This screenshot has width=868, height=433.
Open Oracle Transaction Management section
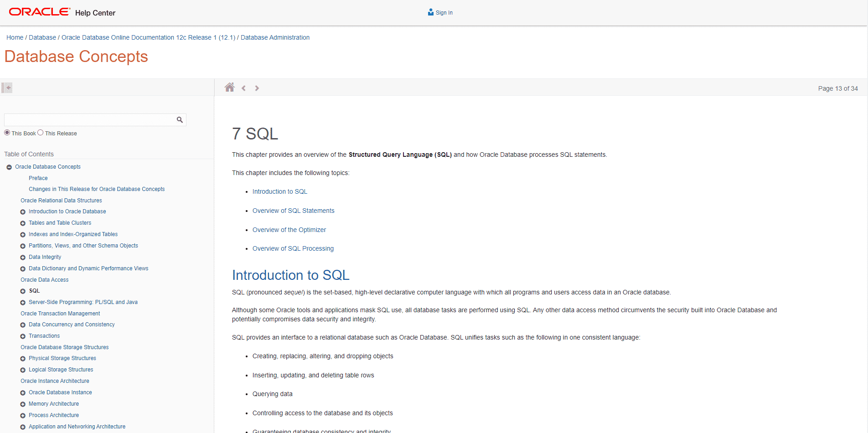click(x=60, y=314)
